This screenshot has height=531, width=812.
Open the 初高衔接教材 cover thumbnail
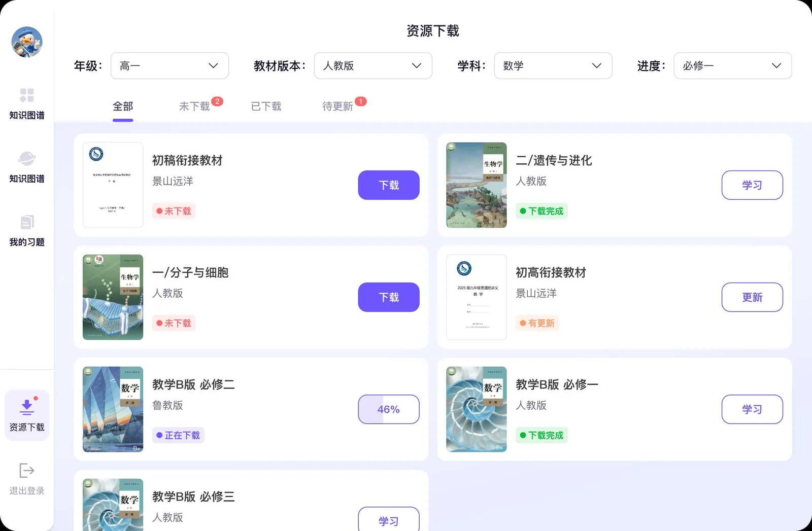[x=477, y=297]
